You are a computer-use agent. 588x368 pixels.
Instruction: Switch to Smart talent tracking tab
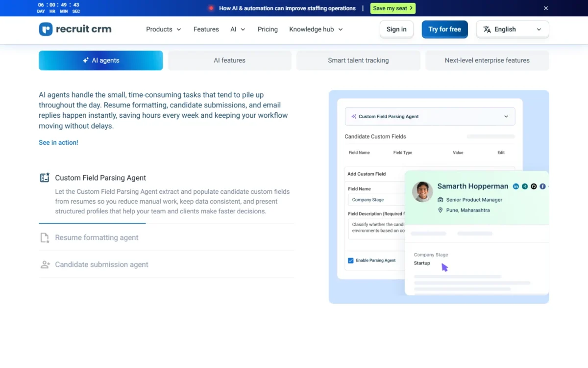point(358,60)
